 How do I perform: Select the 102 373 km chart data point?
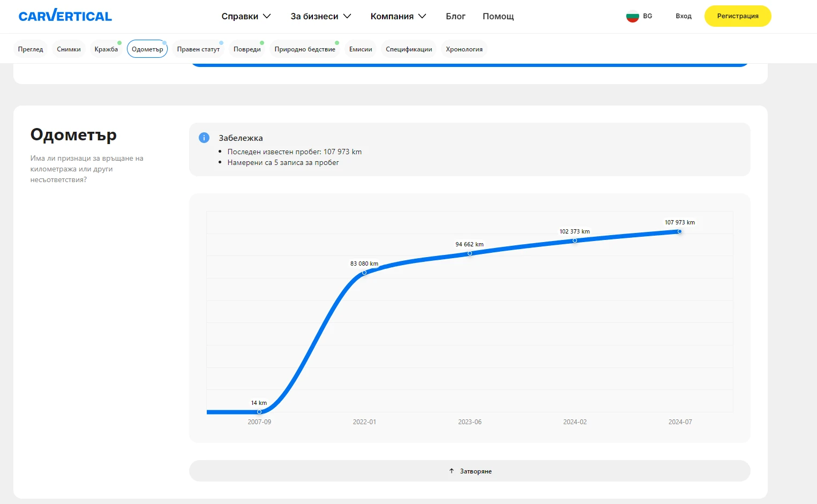pos(575,240)
